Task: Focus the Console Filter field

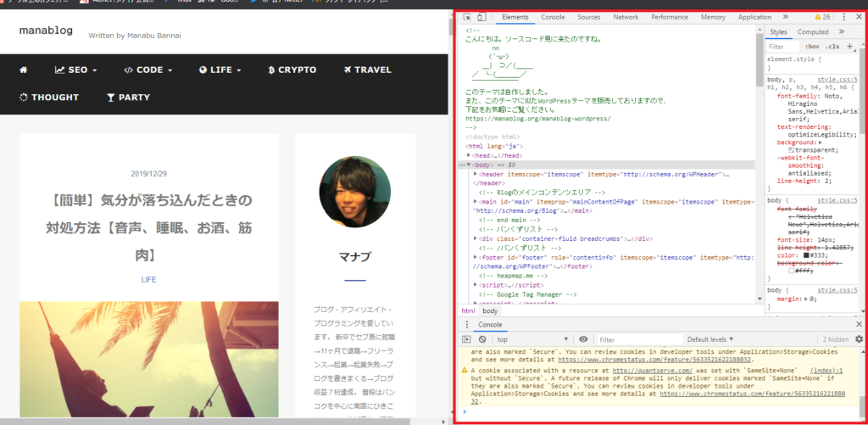Action: tap(639, 339)
